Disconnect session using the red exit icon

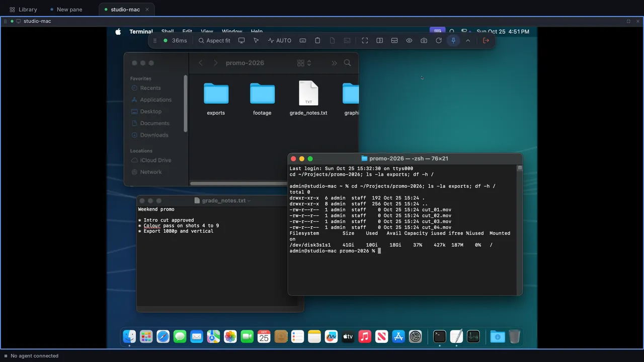pyautogui.click(x=486, y=41)
